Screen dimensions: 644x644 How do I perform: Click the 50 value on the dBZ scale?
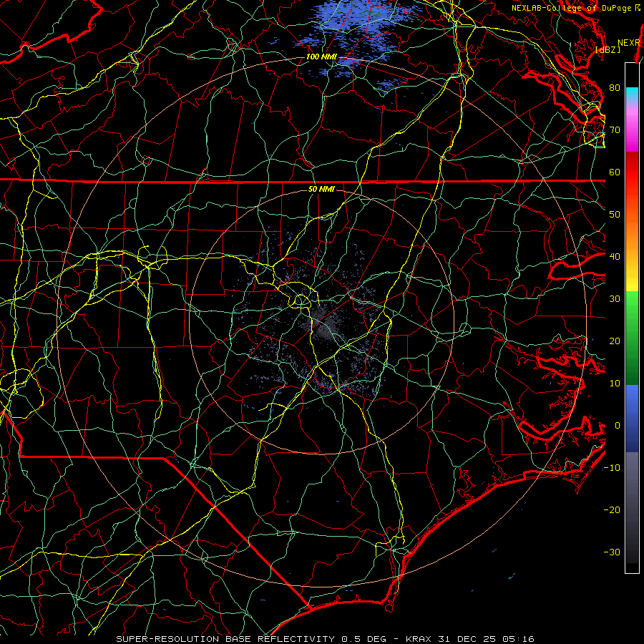pos(615,215)
